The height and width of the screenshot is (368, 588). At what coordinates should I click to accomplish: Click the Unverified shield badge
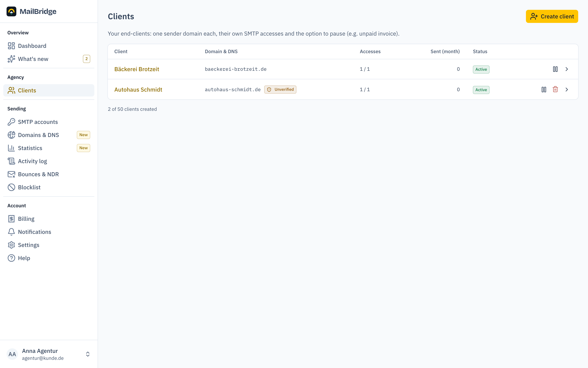click(280, 90)
